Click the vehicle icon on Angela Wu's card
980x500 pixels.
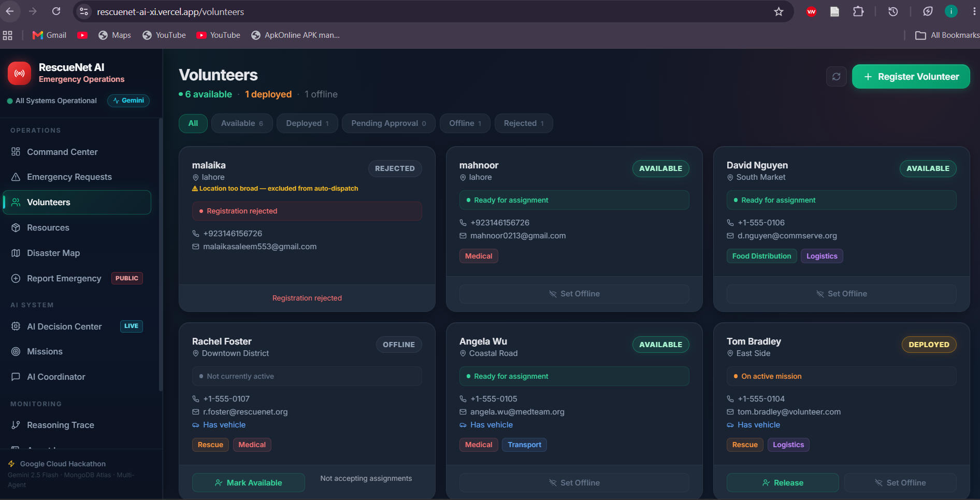(x=463, y=425)
